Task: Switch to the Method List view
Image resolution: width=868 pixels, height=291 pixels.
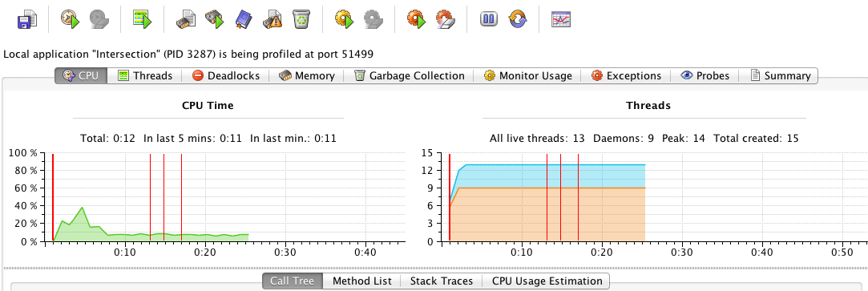Action: click(x=362, y=281)
